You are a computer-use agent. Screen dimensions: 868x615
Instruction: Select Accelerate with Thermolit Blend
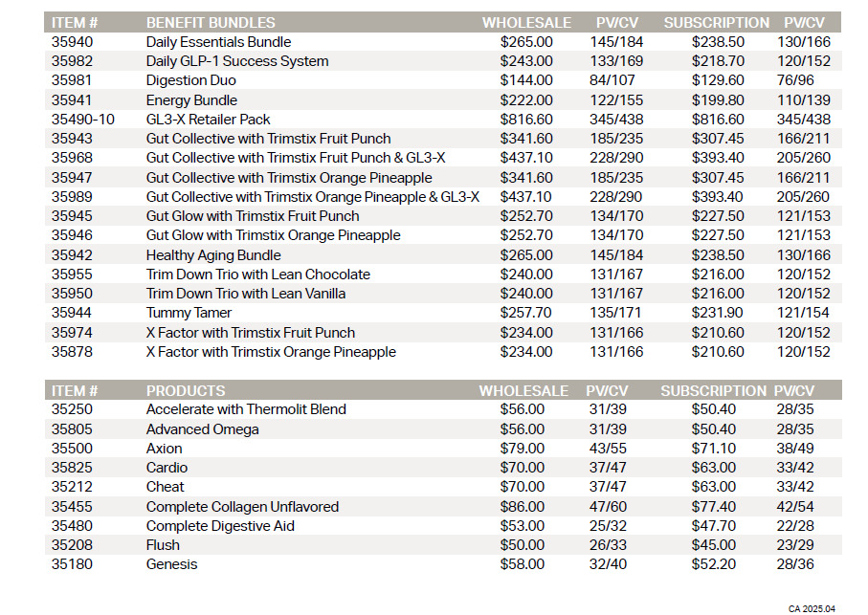click(246, 409)
